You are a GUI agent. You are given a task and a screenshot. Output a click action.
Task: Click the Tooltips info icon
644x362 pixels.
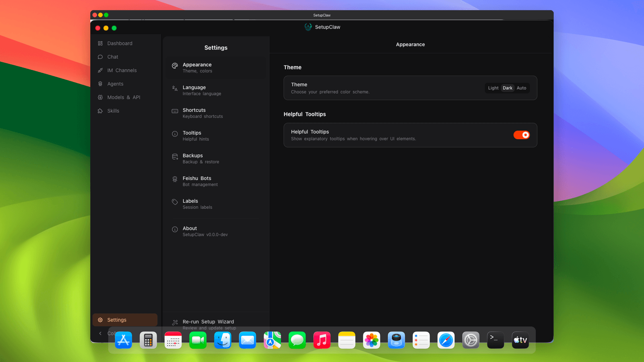pos(175,134)
